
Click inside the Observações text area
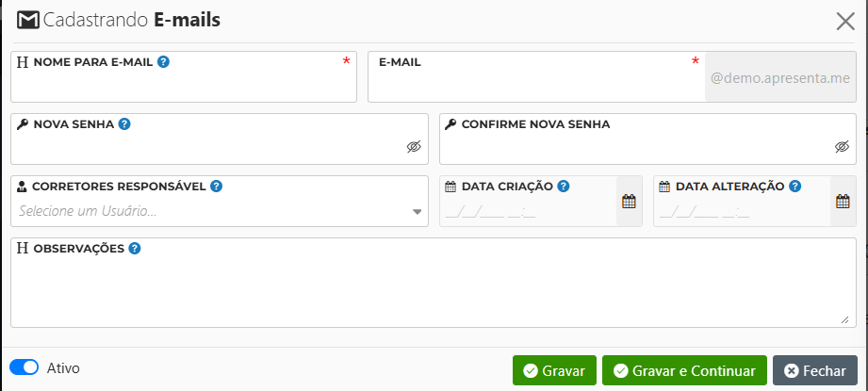click(434, 291)
